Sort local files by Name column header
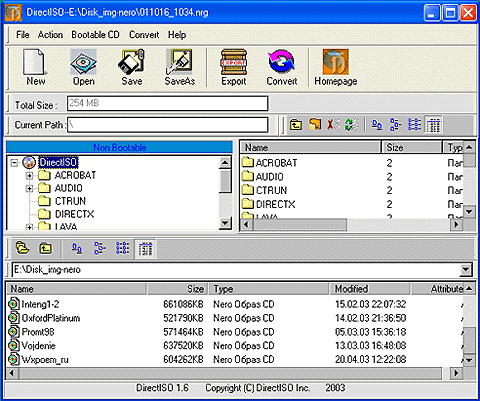This screenshot has height=401, width=480. point(76,289)
